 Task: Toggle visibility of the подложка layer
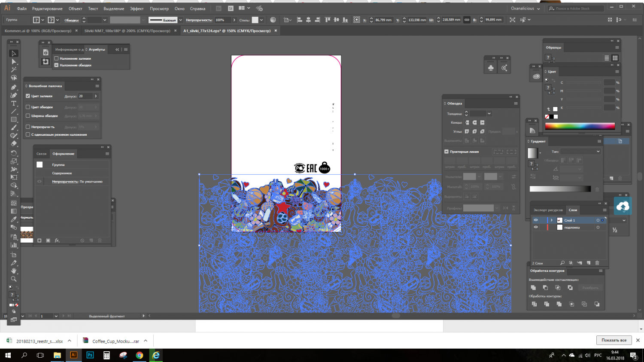click(x=536, y=227)
